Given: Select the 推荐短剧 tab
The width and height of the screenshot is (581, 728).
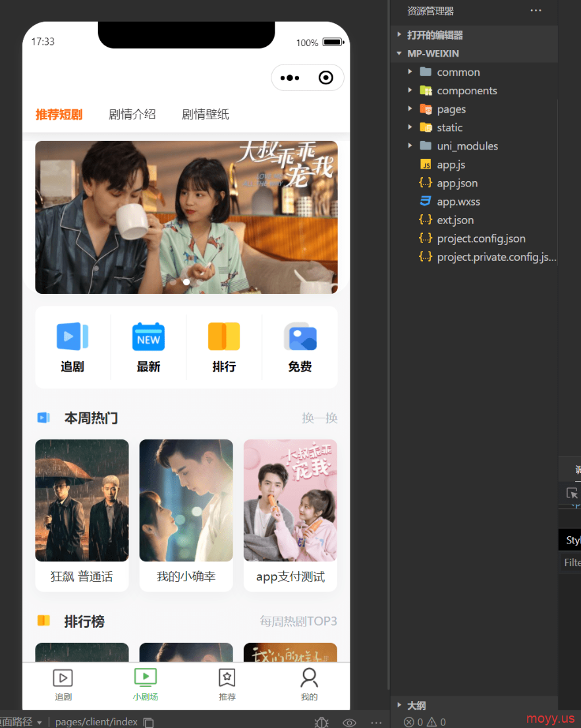Looking at the screenshot, I should pos(59,114).
